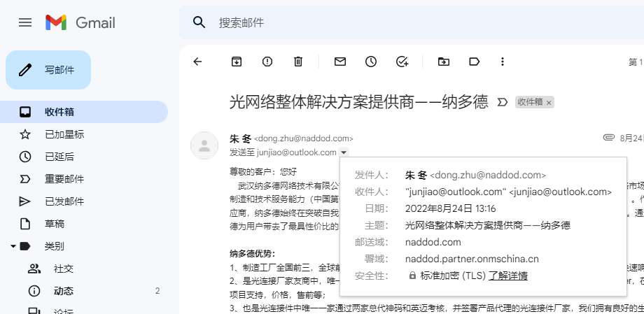Mark email as unread
This screenshot has width=644, height=314.
[x=340, y=62]
